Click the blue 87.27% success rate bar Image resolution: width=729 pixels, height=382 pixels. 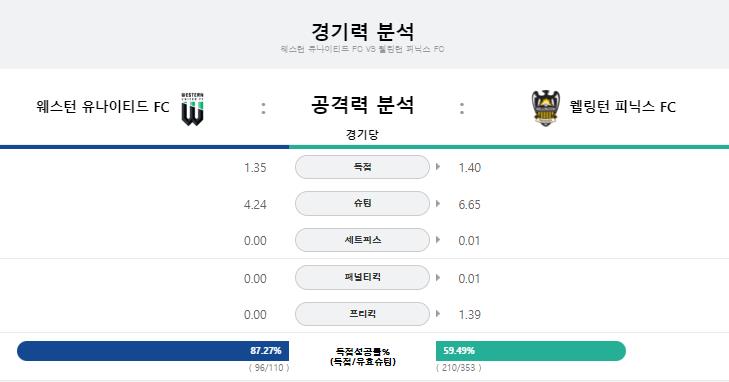click(x=153, y=351)
